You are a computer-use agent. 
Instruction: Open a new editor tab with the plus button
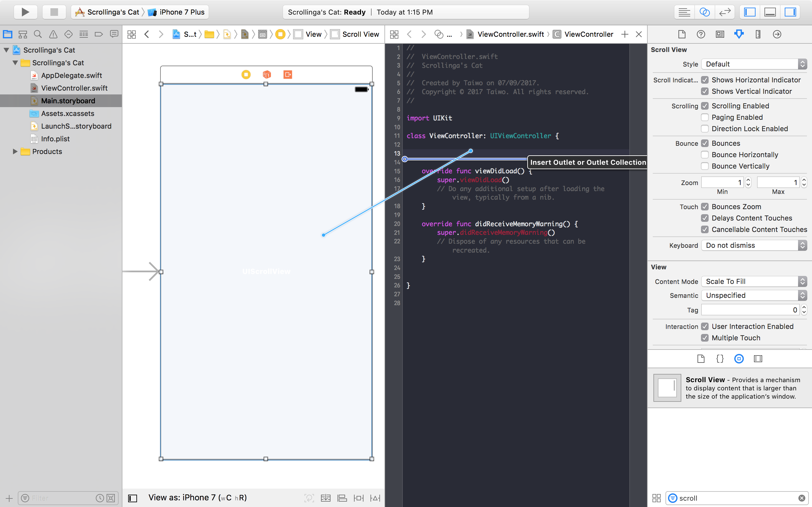coord(625,34)
